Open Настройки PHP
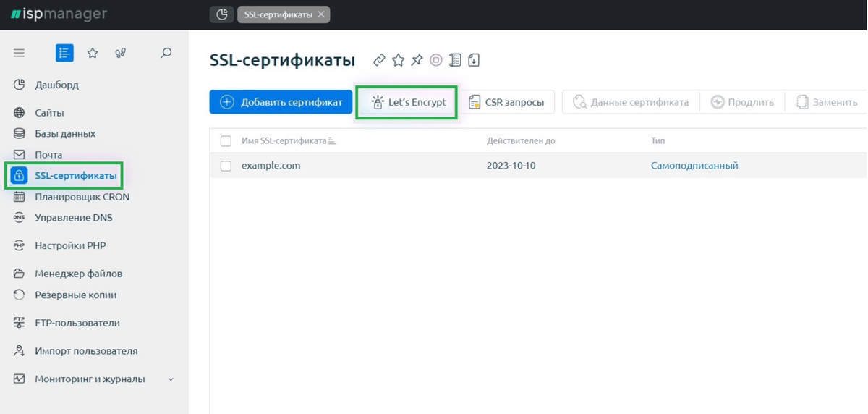 pos(70,246)
